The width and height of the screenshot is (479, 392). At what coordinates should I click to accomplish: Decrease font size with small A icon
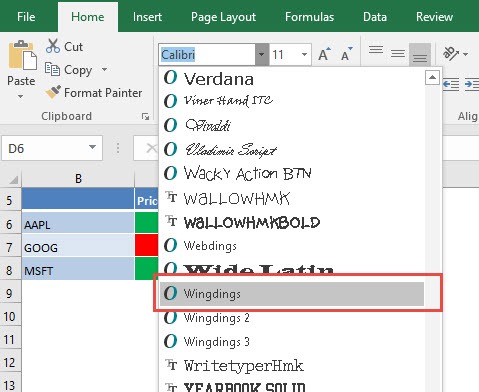[347, 54]
